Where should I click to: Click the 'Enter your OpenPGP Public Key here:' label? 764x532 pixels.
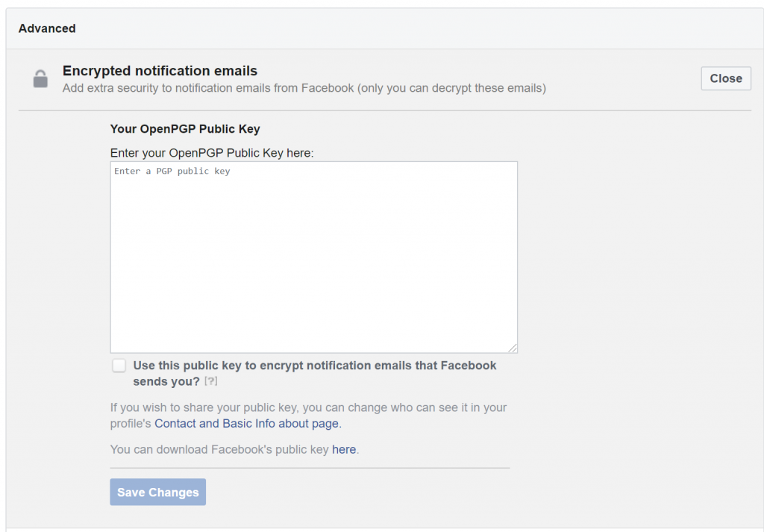[212, 153]
